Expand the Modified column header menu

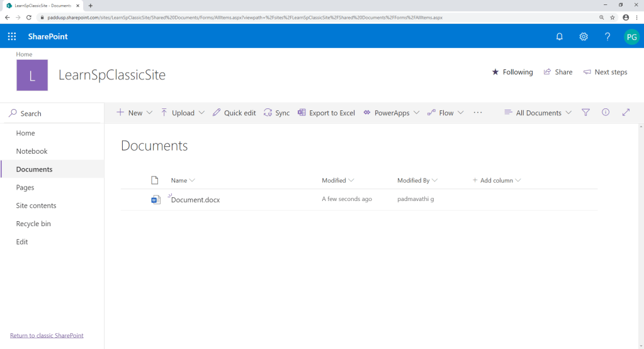click(338, 180)
